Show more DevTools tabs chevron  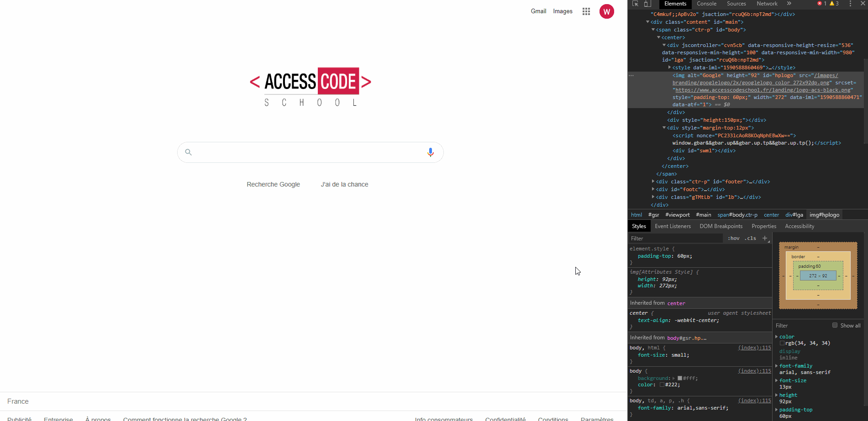789,4
